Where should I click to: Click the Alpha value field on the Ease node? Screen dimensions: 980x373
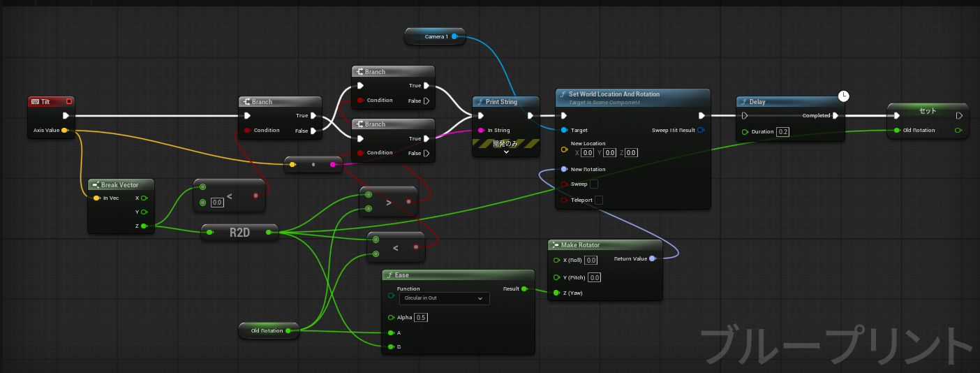[421, 317]
